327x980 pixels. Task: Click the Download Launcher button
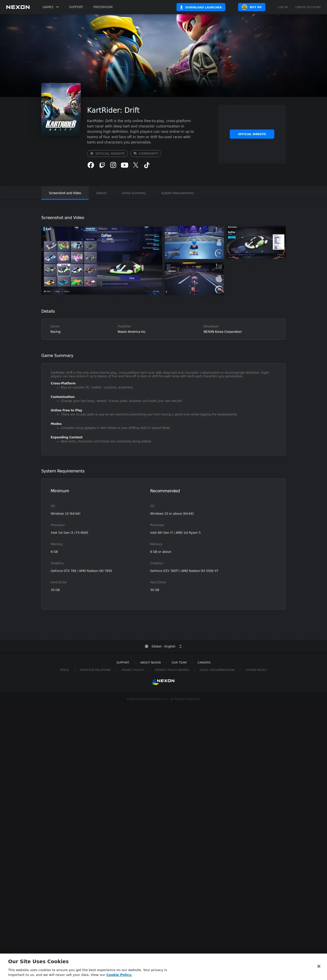201,7
